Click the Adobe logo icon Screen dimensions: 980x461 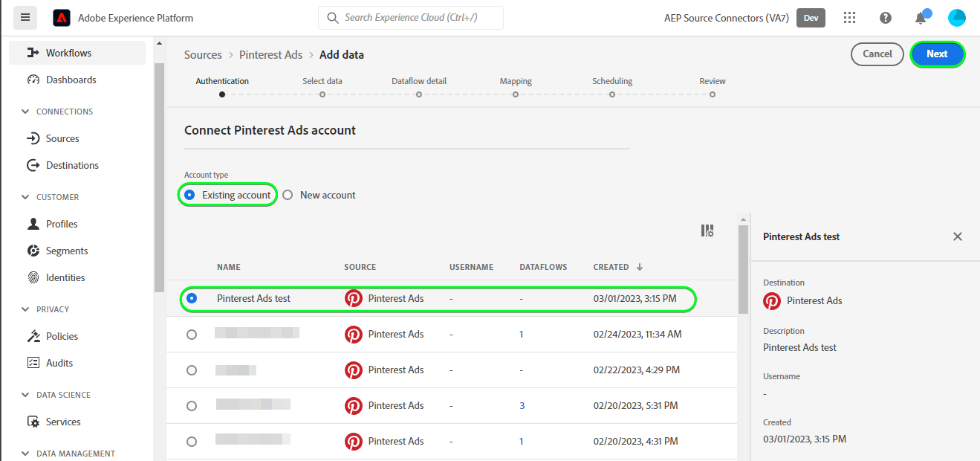(62, 18)
